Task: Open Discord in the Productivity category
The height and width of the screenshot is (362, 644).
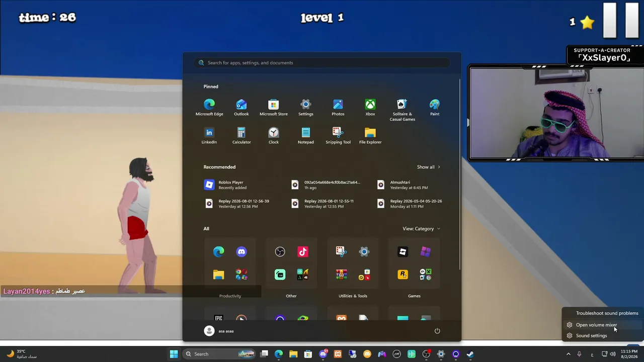Action: click(x=242, y=251)
